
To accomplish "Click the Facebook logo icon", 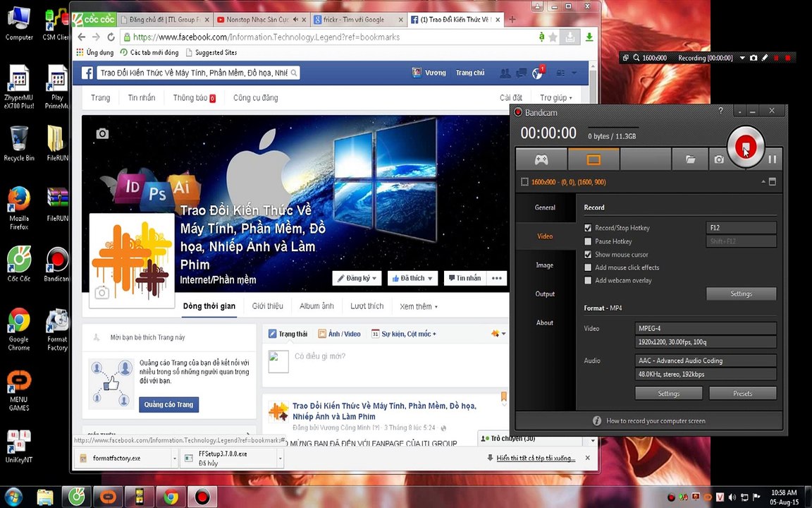I will [x=87, y=73].
